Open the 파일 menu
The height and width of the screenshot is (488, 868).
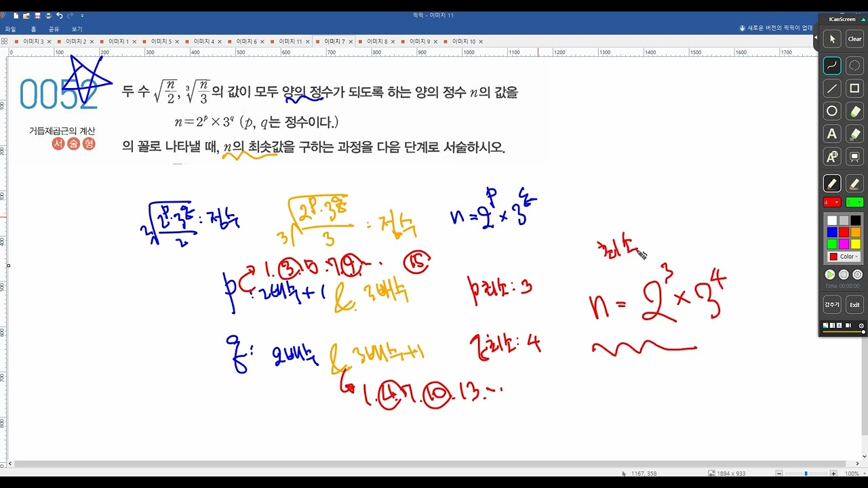(10, 29)
